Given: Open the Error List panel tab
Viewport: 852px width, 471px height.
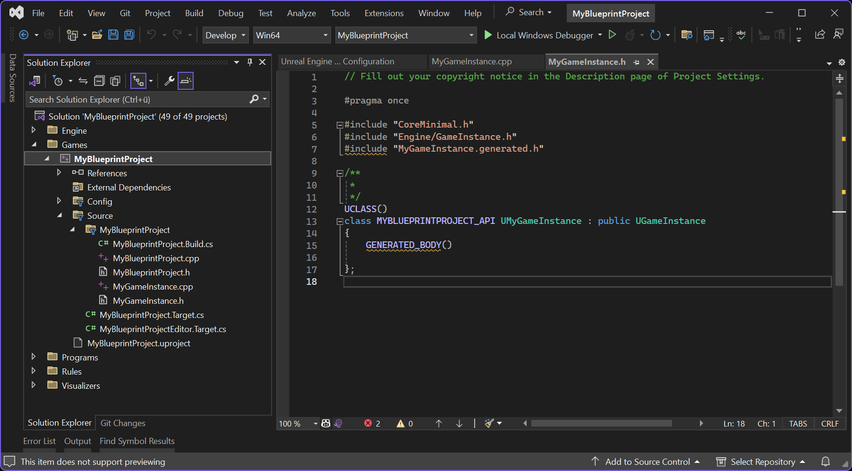Looking at the screenshot, I should tap(39, 441).
